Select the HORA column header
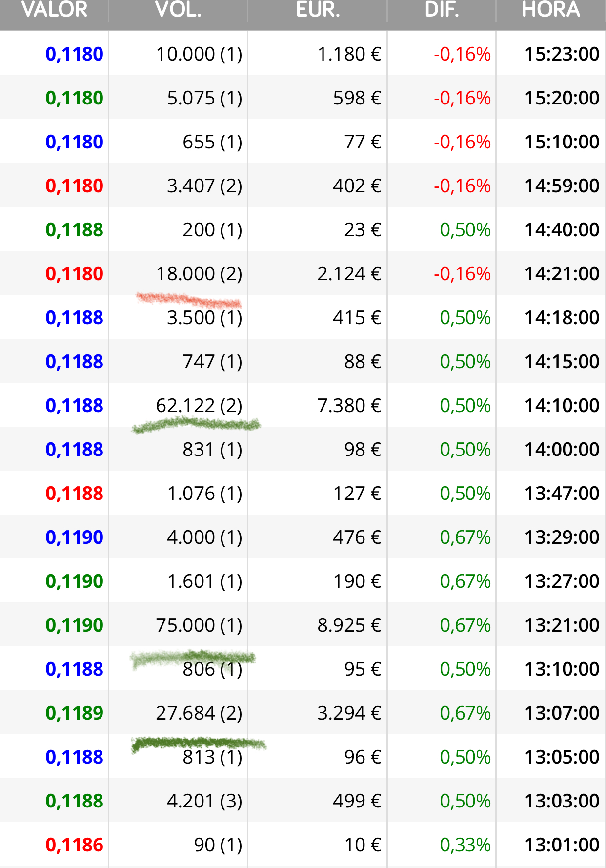Viewport: 606px width, 868px height. click(x=551, y=10)
